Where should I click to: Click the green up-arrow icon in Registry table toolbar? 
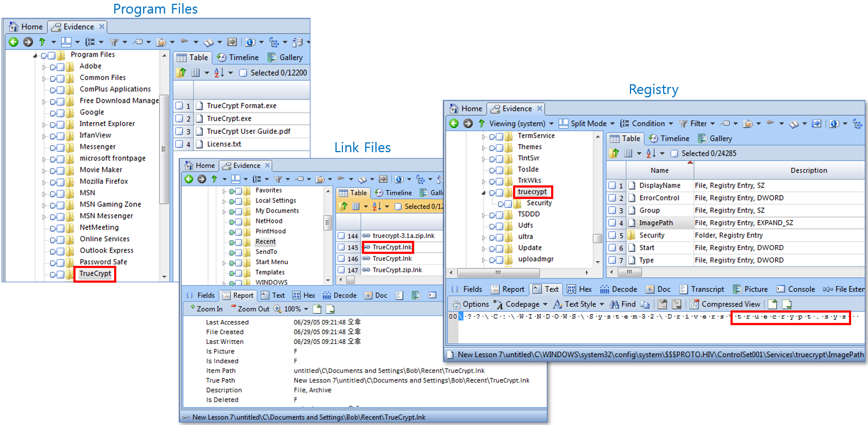[x=614, y=153]
